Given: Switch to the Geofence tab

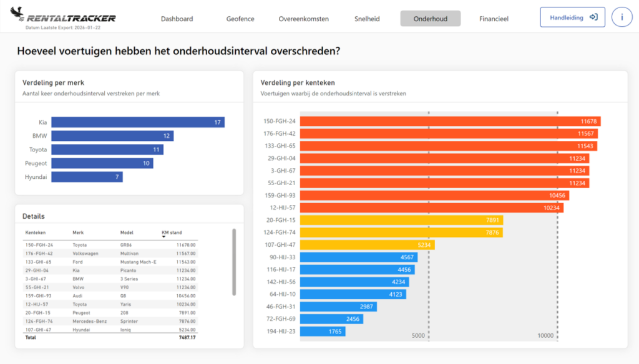Looking at the screenshot, I should tap(240, 19).
